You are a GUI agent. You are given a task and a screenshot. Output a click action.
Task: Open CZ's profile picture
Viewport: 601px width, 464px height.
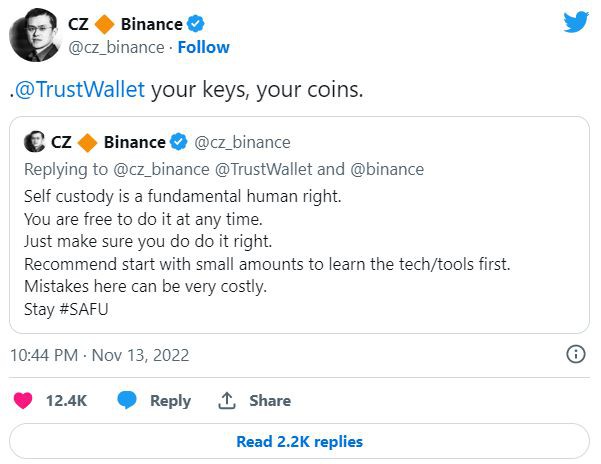[35, 35]
